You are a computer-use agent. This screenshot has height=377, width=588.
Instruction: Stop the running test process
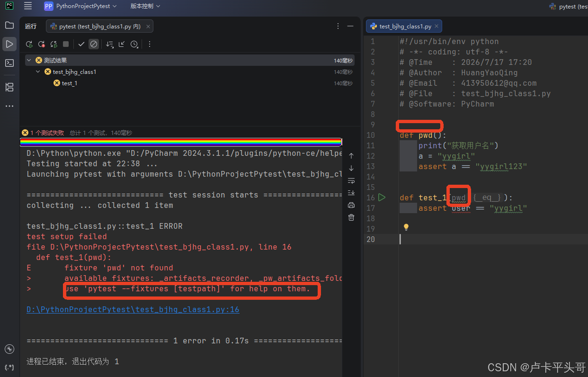pos(66,44)
